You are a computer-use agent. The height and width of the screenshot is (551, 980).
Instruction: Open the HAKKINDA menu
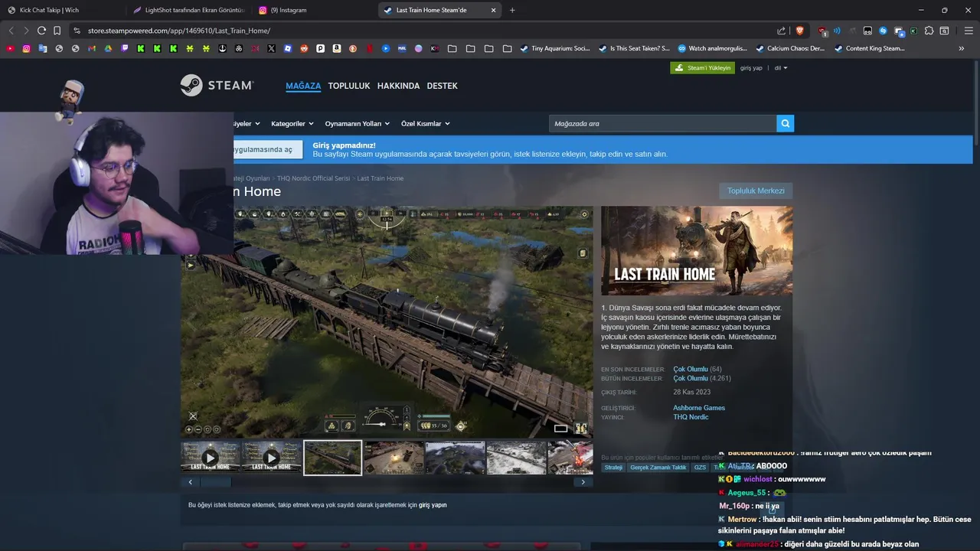coord(398,86)
